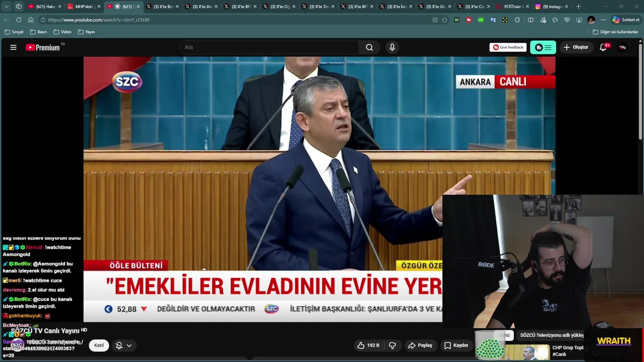
Task: Click the SÖZCÜ TV Canlı Yayını title
Action: 45,331
